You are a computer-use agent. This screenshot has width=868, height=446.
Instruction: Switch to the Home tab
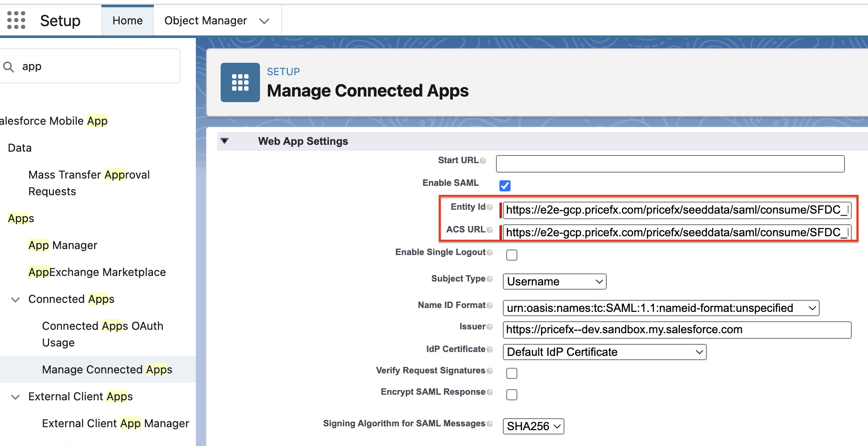point(127,21)
